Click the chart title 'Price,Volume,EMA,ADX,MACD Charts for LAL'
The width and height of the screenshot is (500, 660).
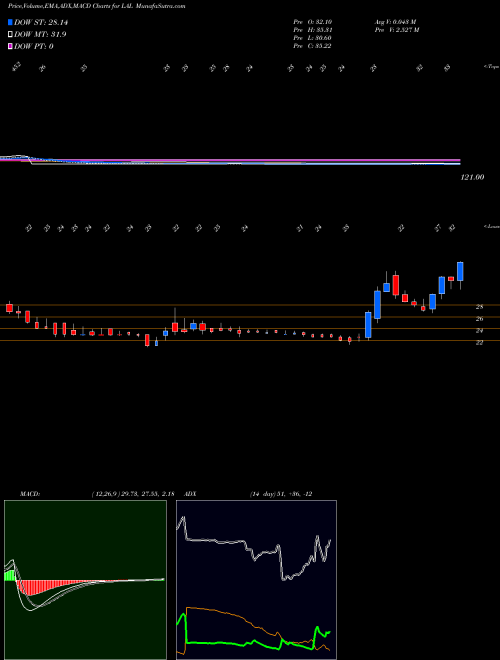point(70,6)
